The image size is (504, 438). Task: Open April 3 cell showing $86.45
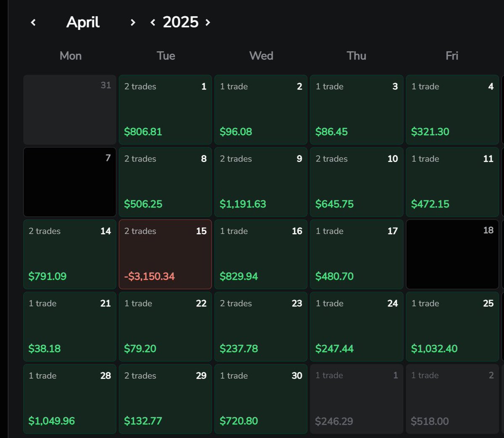[357, 110]
